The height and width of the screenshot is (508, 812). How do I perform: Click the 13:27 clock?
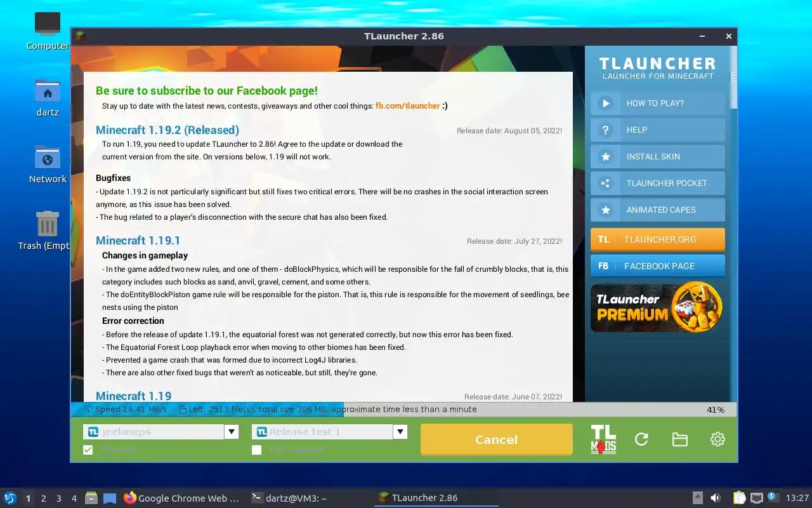click(797, 498)
